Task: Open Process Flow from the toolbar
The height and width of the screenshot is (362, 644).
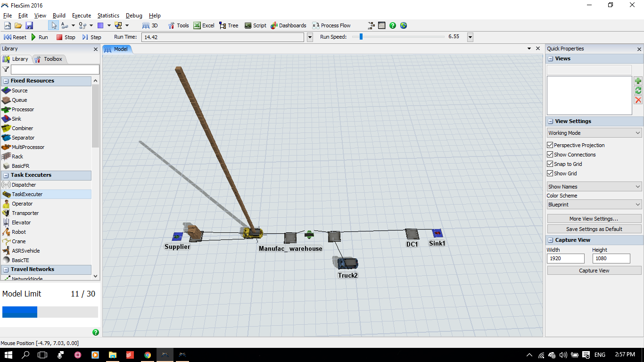Action: [x=316, y=25]
